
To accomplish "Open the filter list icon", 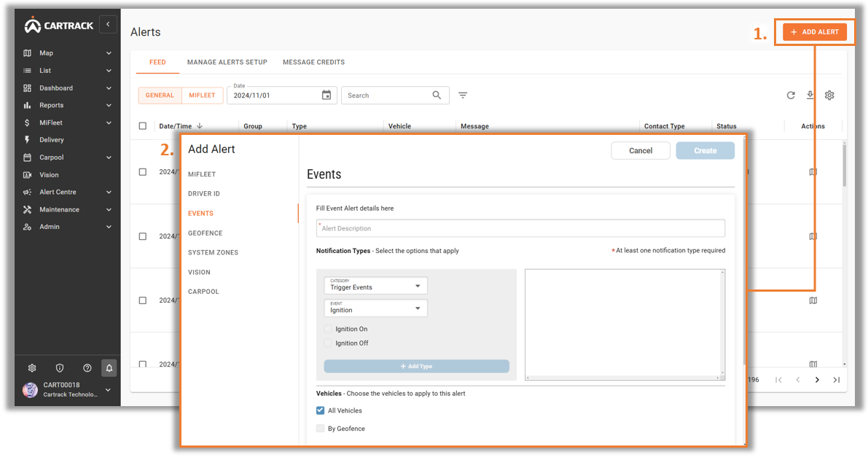I will [463, 96].
